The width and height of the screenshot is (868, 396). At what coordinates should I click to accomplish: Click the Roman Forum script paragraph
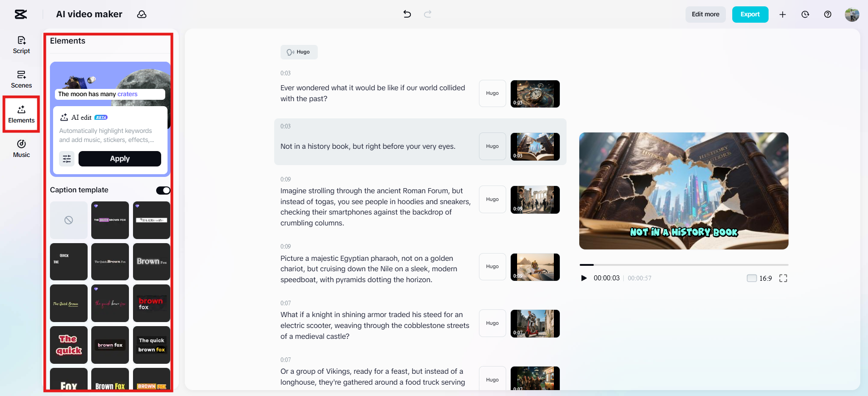click(x=375, y=207)
